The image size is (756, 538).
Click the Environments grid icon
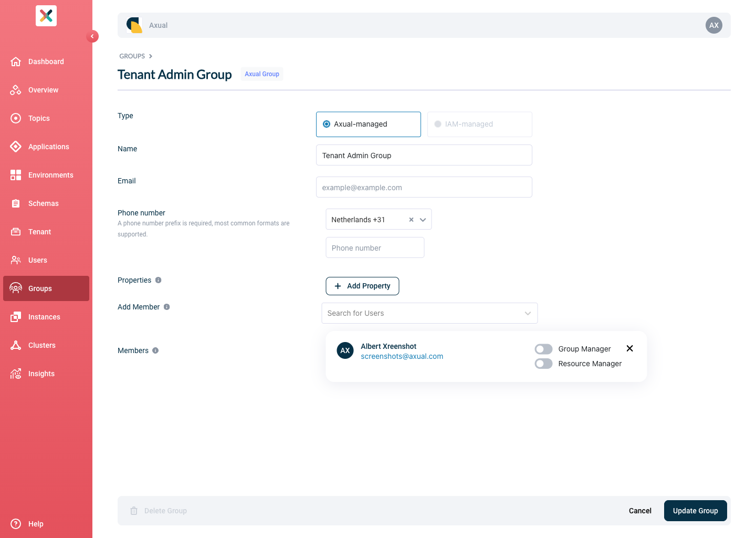16,175
